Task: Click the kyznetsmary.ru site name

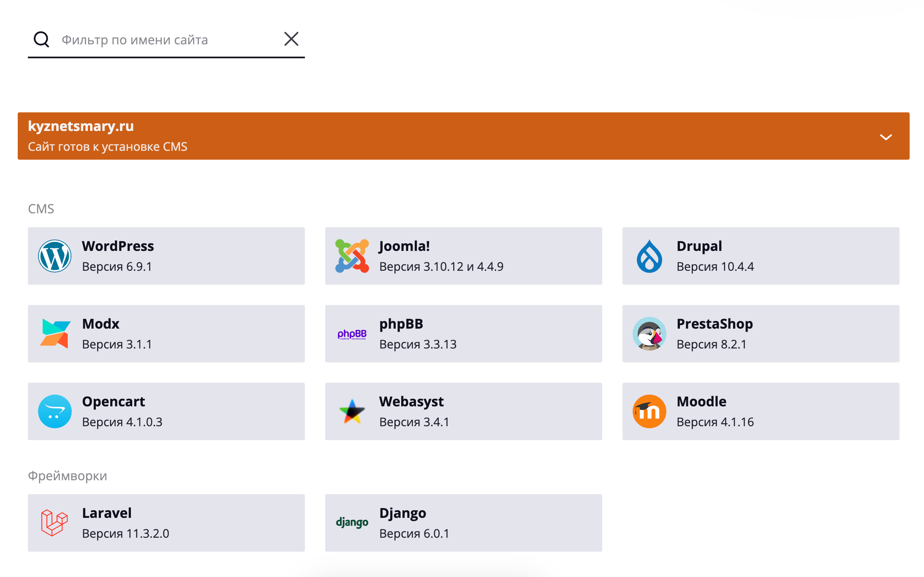Action: [81, 126]
